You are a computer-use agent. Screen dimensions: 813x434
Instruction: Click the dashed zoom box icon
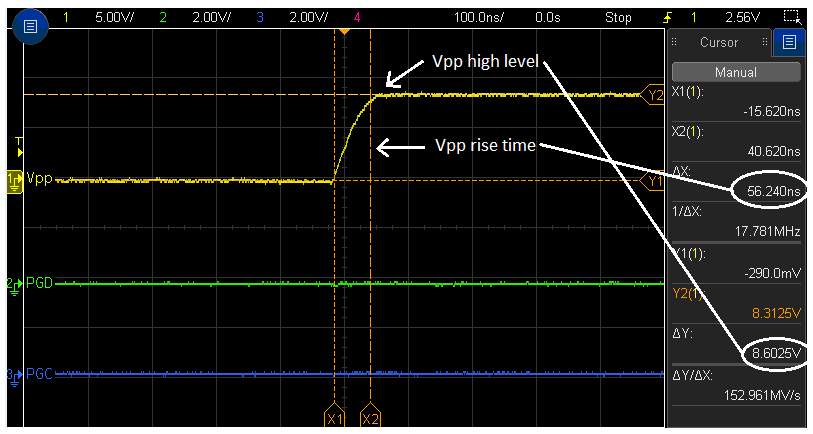tap(792, 17)
